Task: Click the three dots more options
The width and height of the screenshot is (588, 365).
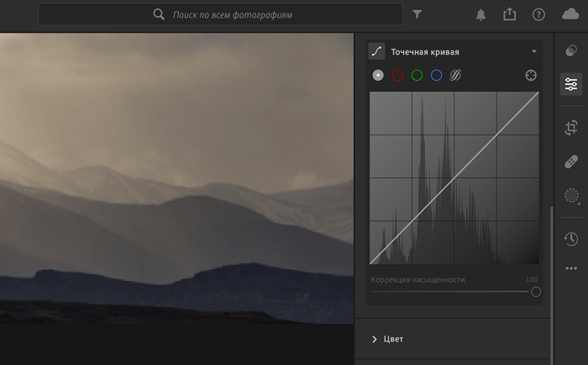Action: point(571,268)
